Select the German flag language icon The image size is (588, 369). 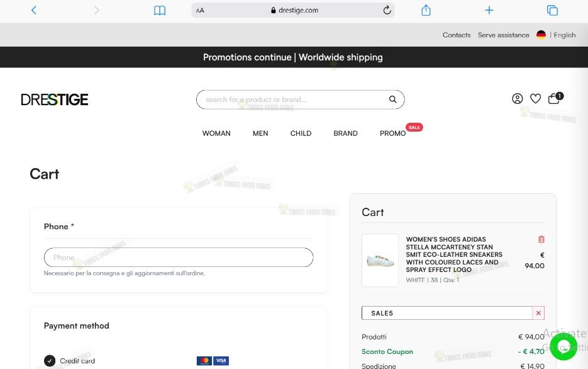coord(541,35)
